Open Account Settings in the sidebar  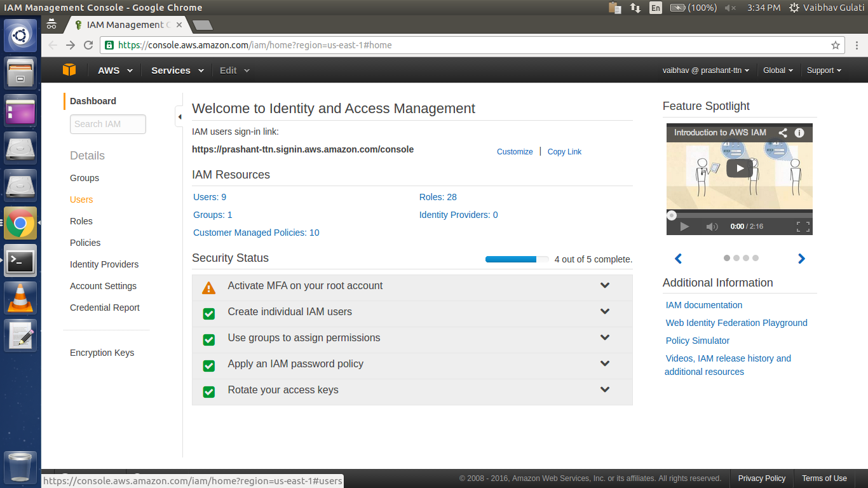pyautogui.click(x=104, y=286)
